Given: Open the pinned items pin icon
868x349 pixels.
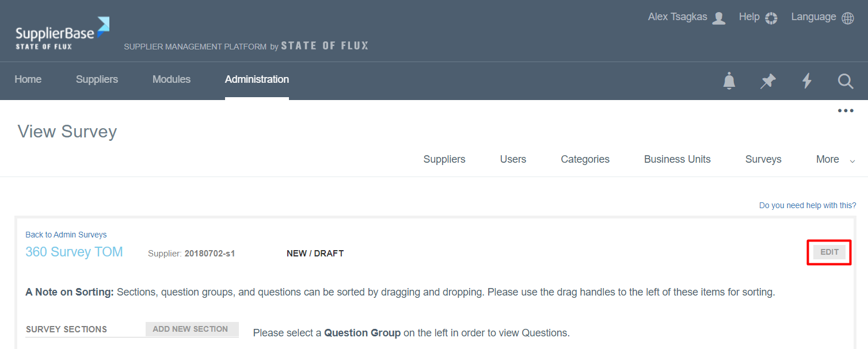Looking at the screenshot, I should pos(768,81).
